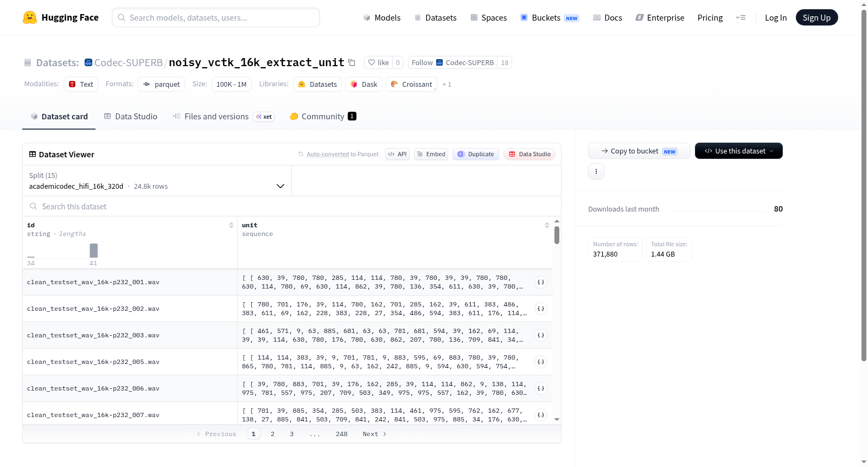Go to page 3 of results

pyautogui.click(x=292, y=434)
